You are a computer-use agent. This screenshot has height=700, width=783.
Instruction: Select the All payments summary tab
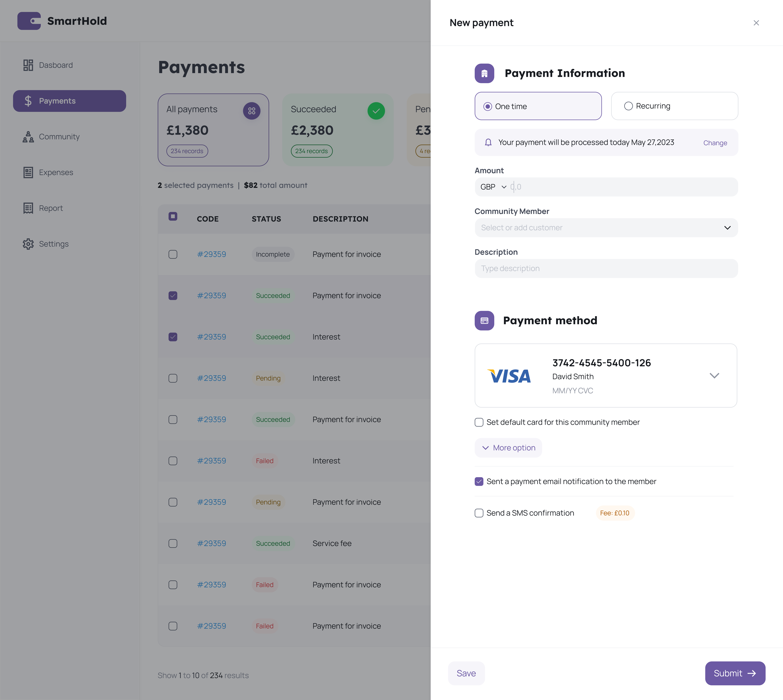[213, 130]
